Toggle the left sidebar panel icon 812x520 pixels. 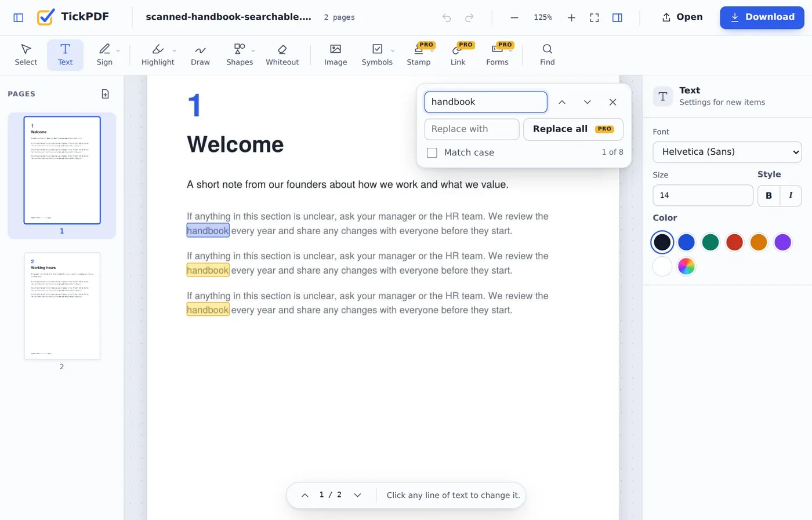19,17
